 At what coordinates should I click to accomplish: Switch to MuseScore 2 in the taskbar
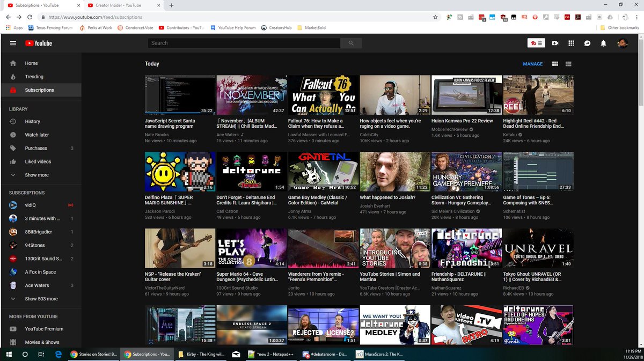378,355
